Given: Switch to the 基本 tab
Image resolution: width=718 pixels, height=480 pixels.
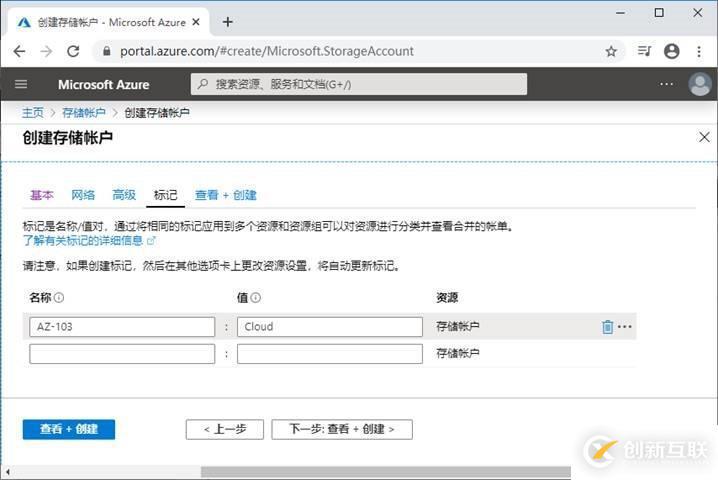Looking at the screenshot, I should [42, 195].
